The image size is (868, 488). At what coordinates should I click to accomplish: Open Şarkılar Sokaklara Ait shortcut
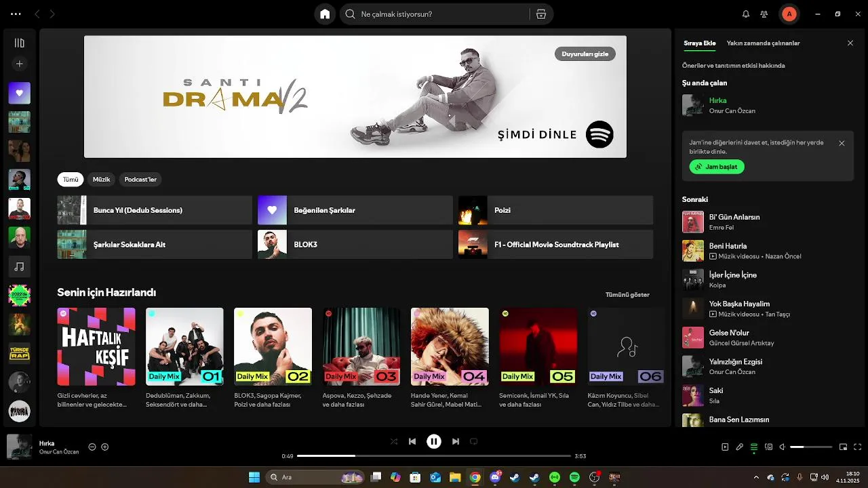pyautogui.click(x=155, y=244)
